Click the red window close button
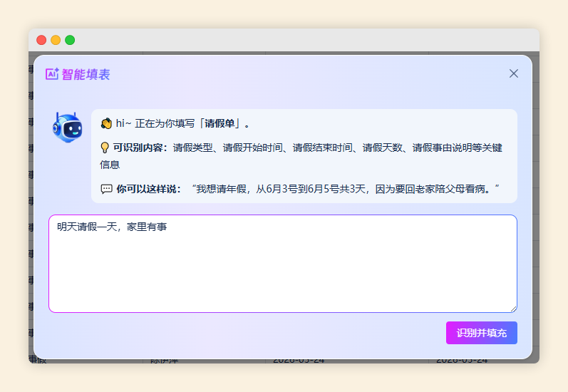568x392 pixels. (41, 40)
